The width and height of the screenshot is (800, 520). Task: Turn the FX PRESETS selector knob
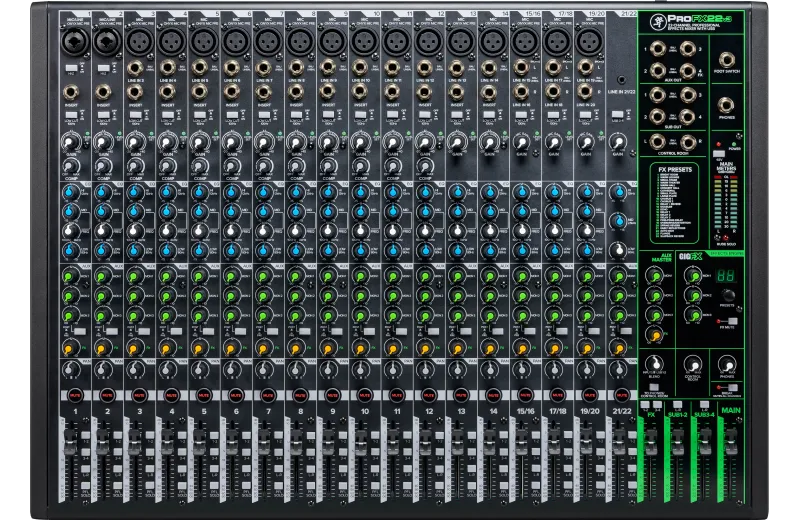(x=728, y=295)
